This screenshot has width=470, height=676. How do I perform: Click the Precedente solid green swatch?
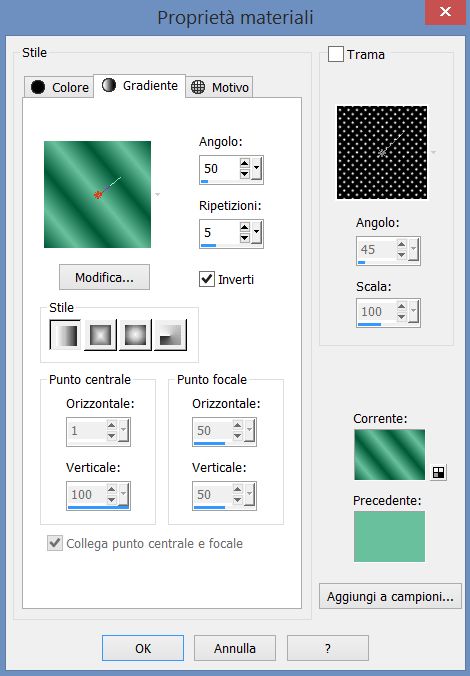click(389, 536)
